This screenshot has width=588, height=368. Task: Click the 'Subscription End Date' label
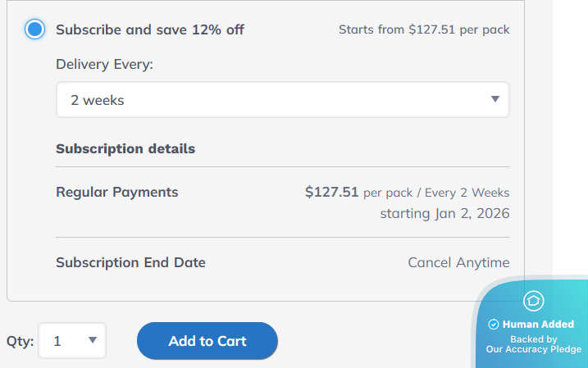(x=130, y=263)
